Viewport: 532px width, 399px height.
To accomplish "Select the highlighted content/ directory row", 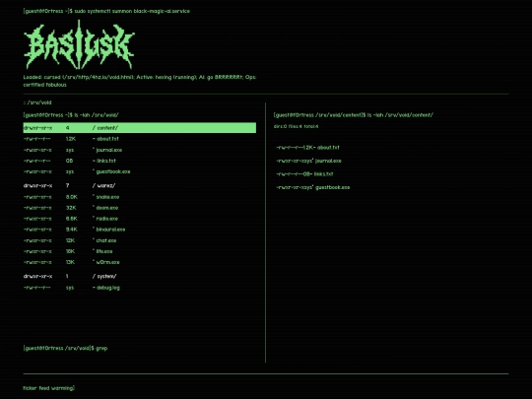I will [140, 128].
